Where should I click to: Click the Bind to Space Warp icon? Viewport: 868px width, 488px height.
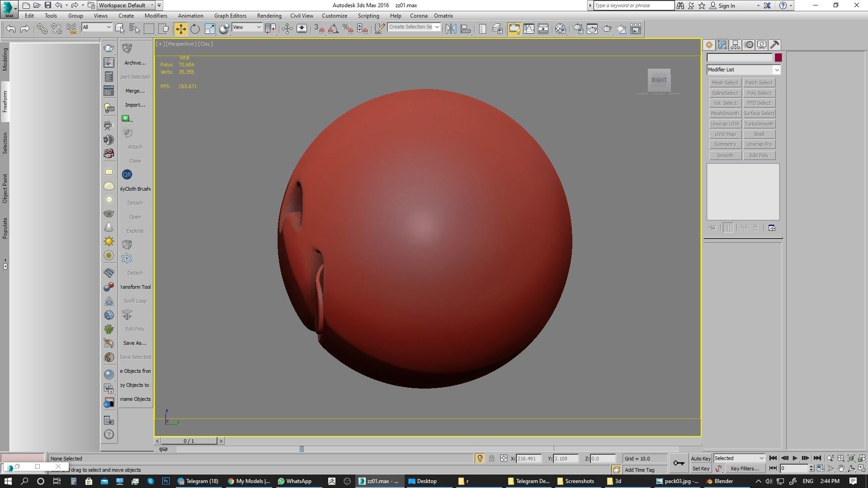(71, 29)
